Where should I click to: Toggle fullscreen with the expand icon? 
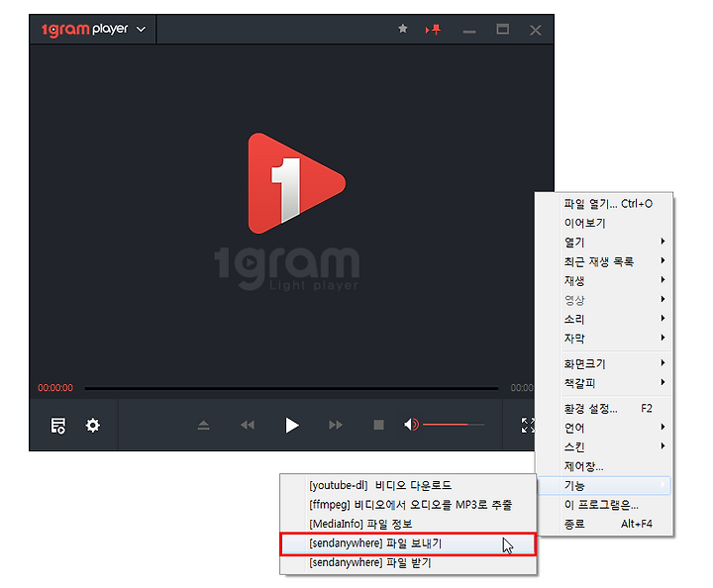[528, 426]
